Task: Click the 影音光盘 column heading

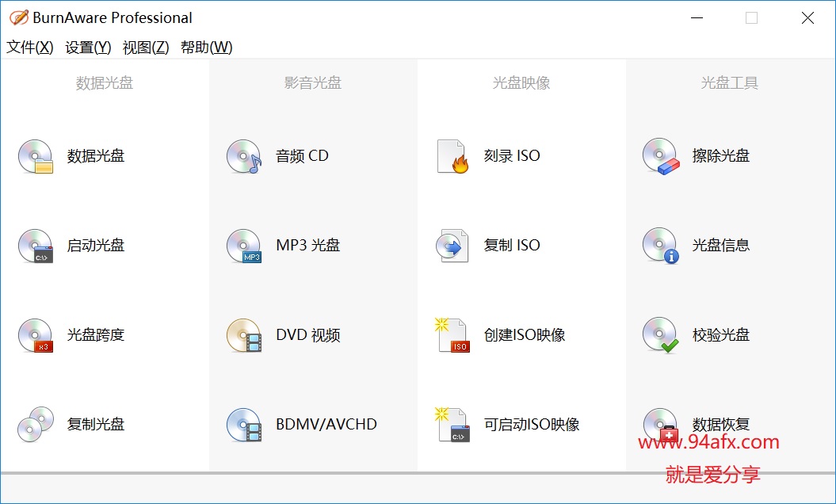Action: click(x=313, y=82)
